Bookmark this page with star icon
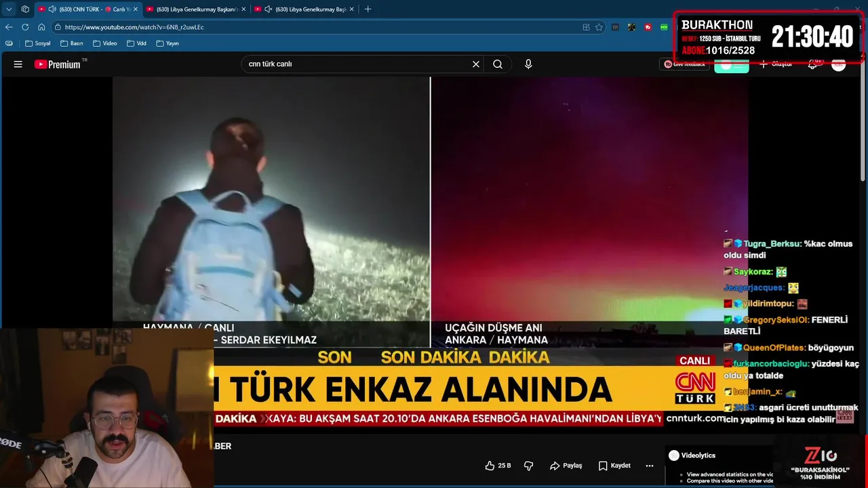 (599, 27)
